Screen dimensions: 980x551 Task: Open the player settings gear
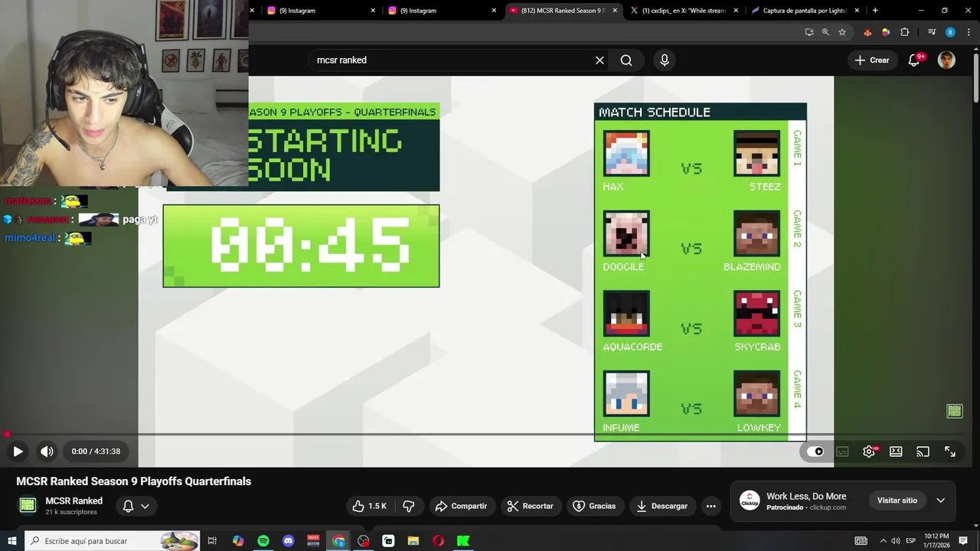[869, 452]
